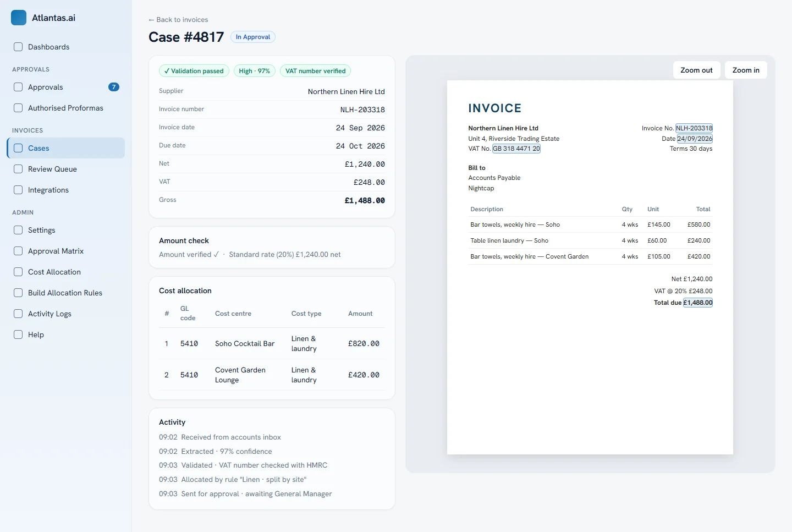Image resolution: width=792 pixels, height=532 pixels.
Task: Click the Zoom in button
Action: point(746,70)
